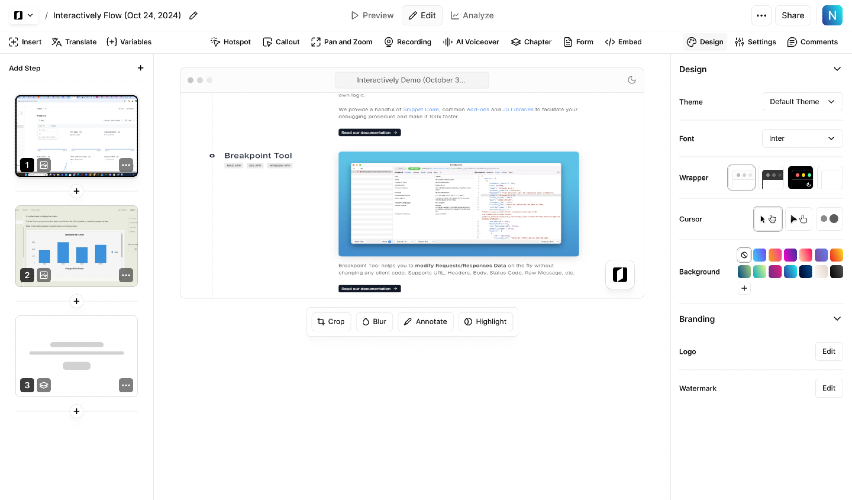Click the Annotate button
The height and width of the screenshot is (500, 852).
pos(425,322)
